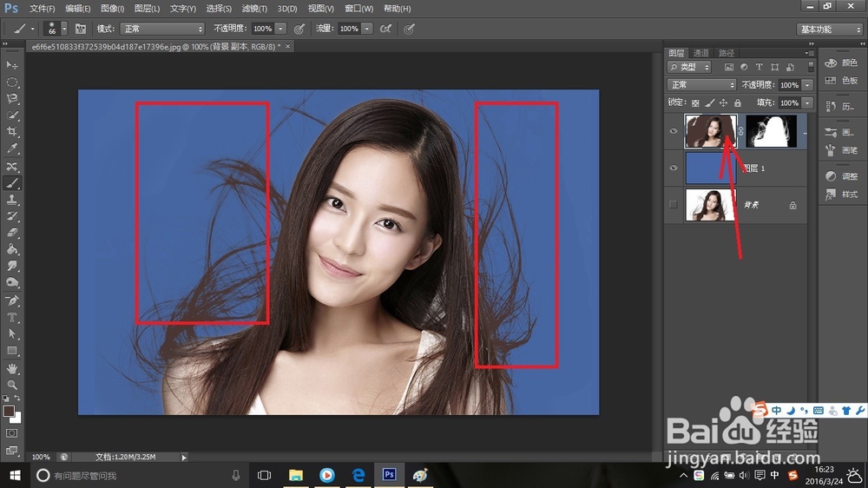
Task: Filter layers by type layers
Action: (x=759, y=67)
